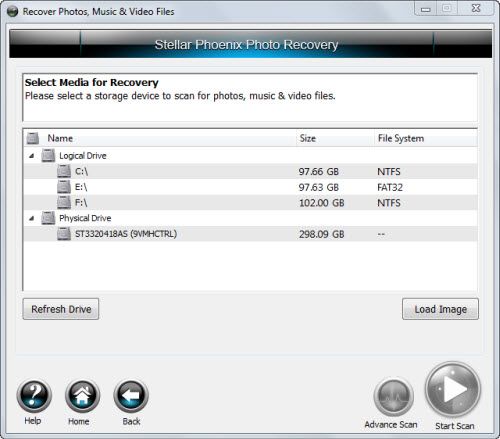Viewport: 500px width, 439px height.
Task: Click the 298.09 GB size value
Action: point(322,234)
